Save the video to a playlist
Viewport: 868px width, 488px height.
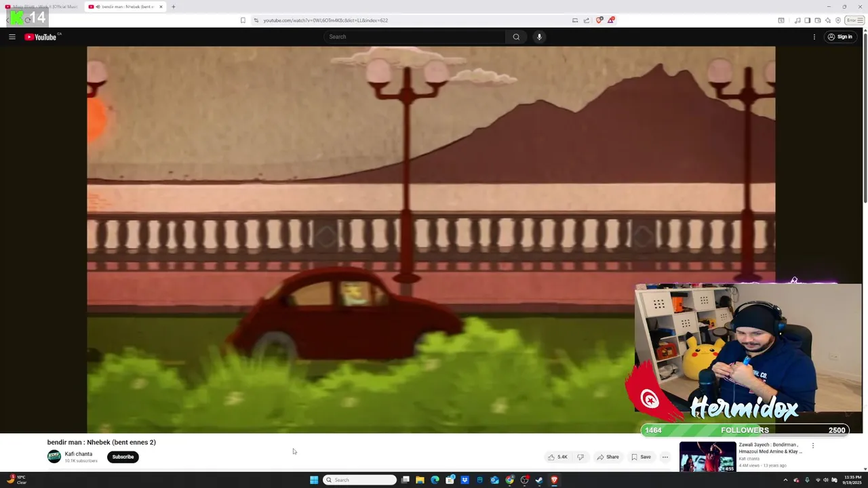(x=641, y=457)
